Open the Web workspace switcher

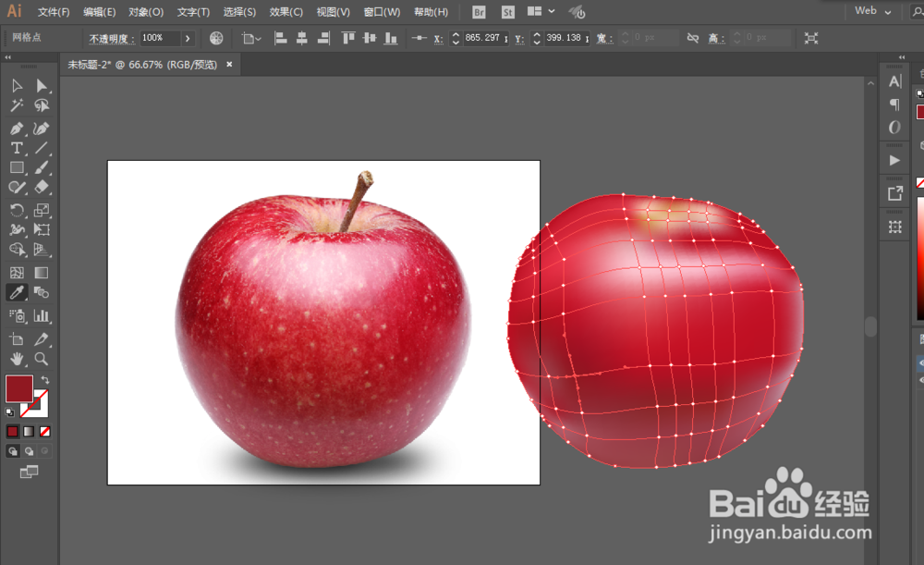pyautogui.click(x=873, y=10)
